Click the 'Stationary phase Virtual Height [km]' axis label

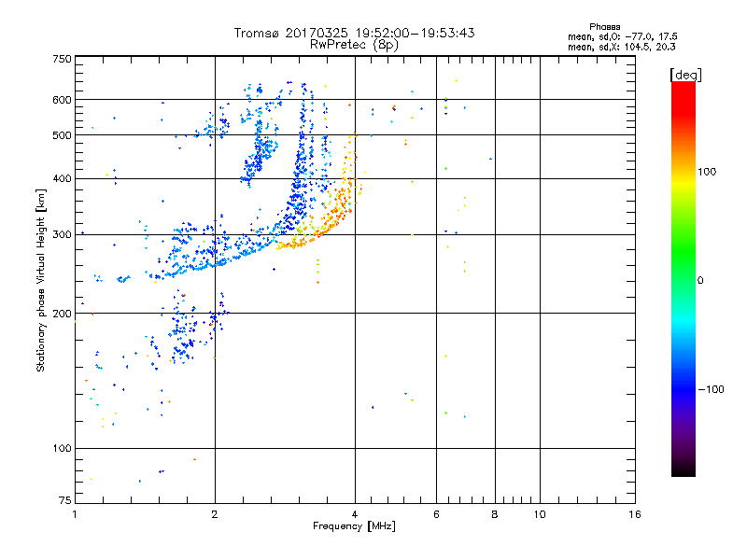click(41, 280)
